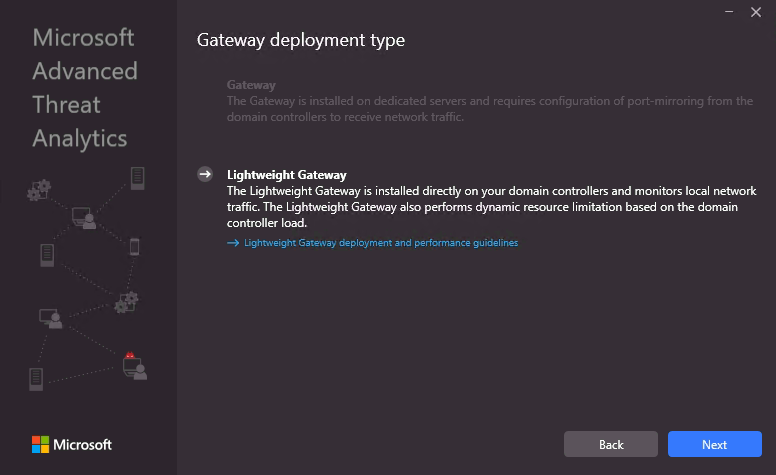
Task: Click the arrow icon beside guidelines link
Action: (x=233, y=243)
